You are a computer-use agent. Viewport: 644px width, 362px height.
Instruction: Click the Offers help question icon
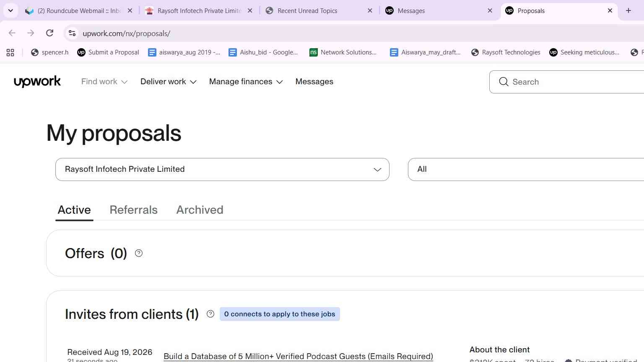click(x=139, y=253)
